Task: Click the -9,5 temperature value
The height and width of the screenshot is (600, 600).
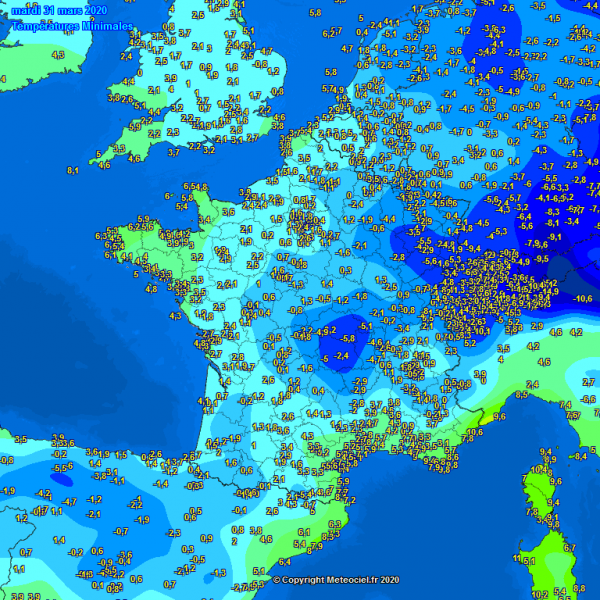Action: tap(541, 259)
